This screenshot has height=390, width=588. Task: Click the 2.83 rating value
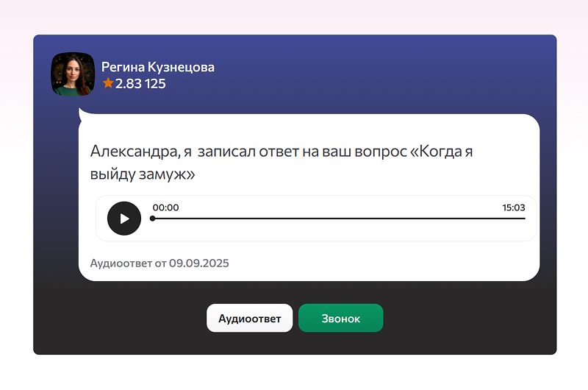[x=128, y=84]
